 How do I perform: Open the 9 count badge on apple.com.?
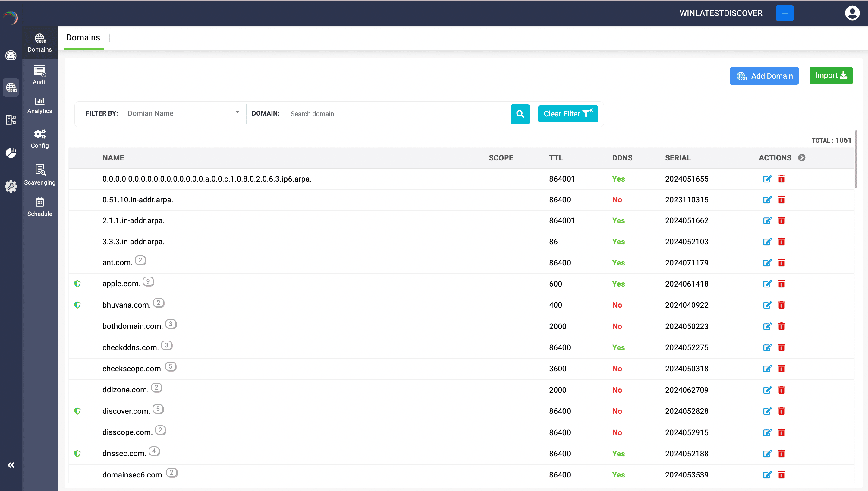pyautogui.click(x=148, y=281)
